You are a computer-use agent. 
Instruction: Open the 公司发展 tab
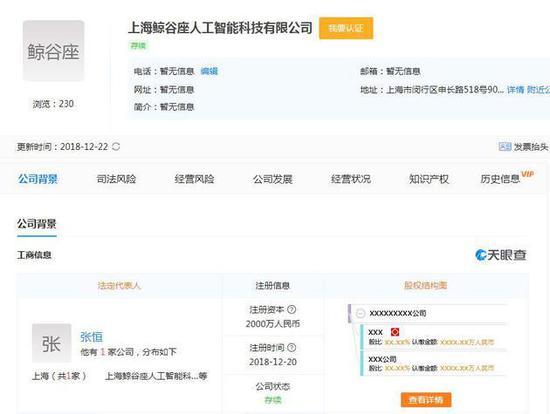tap(273, 179)
